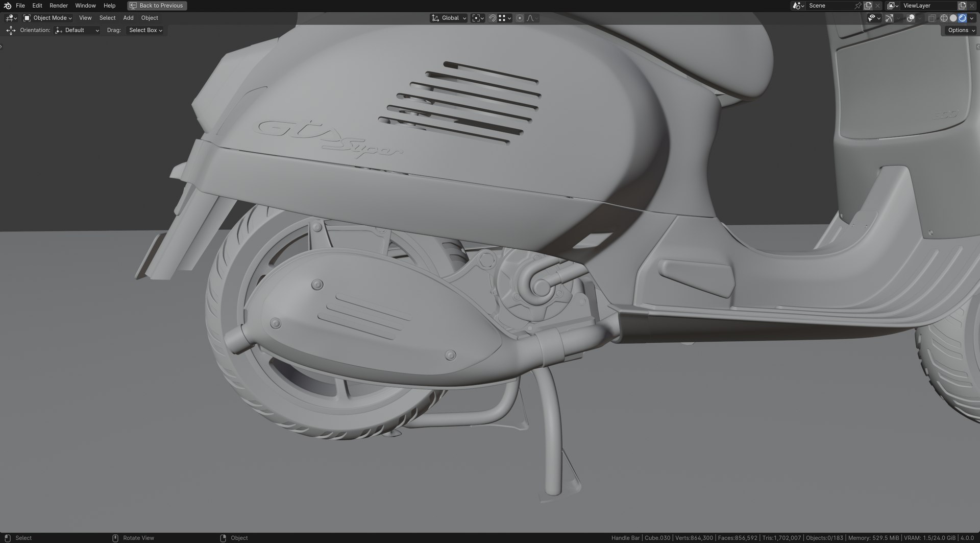Click the ViewLayer name field
The image size is (980, 543).
click(x=928, y=6)
